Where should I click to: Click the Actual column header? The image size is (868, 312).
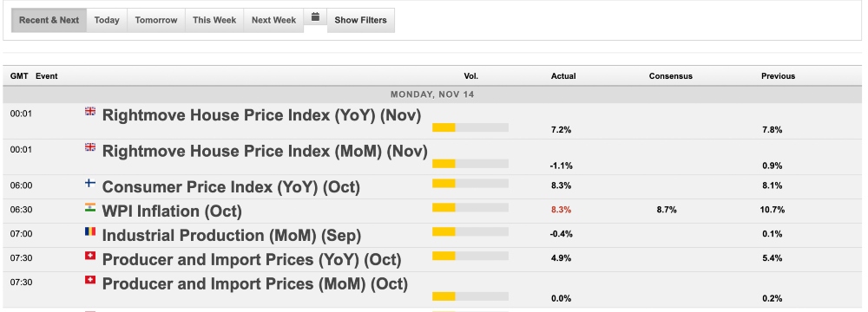coord(563,76)
